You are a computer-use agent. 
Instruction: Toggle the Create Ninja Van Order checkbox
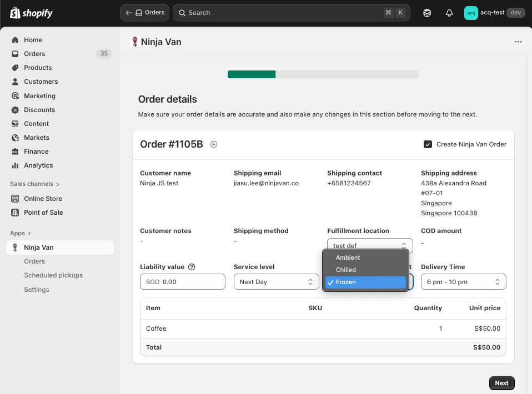point(428,144)
